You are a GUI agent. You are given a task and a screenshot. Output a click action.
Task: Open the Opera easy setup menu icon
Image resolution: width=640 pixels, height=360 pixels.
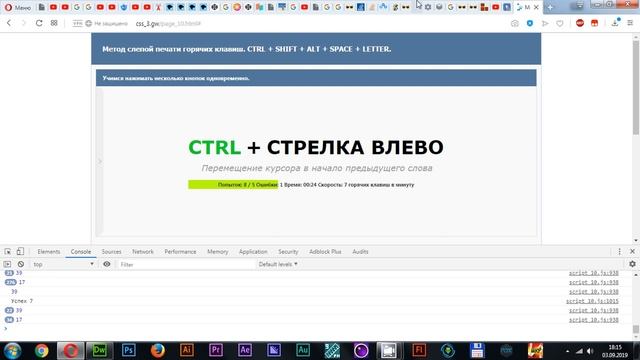[x=630, y=23]
